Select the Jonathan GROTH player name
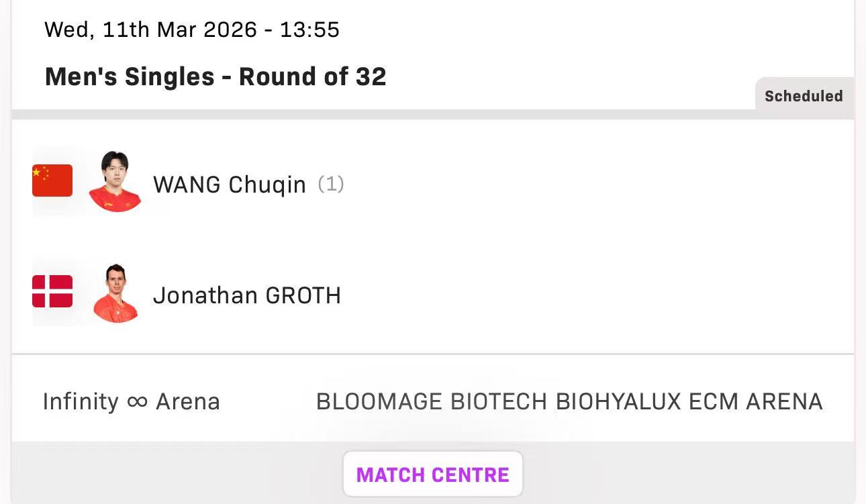This screenshot has height=504, width=866. coord(246,295)
